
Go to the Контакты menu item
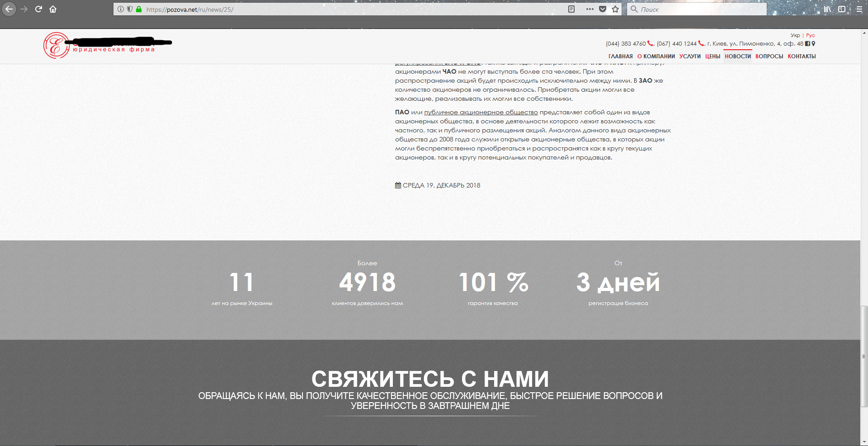coord(802,56)
